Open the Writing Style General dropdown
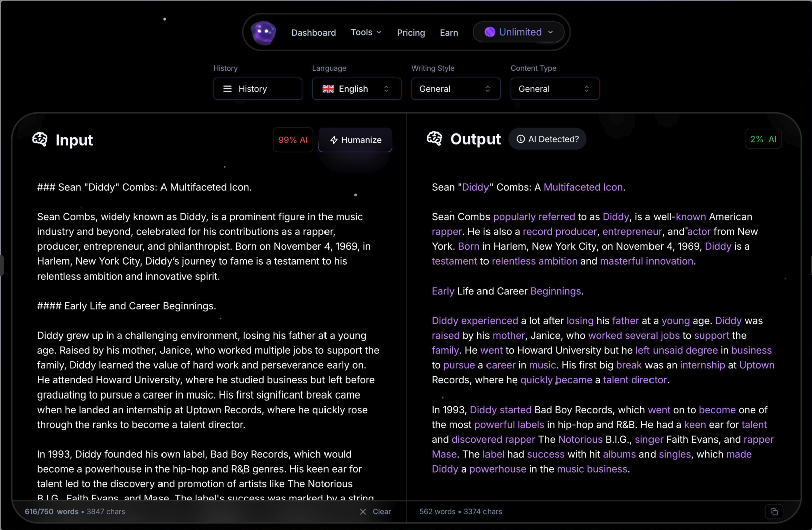812x530 pixels. (456, 89)
